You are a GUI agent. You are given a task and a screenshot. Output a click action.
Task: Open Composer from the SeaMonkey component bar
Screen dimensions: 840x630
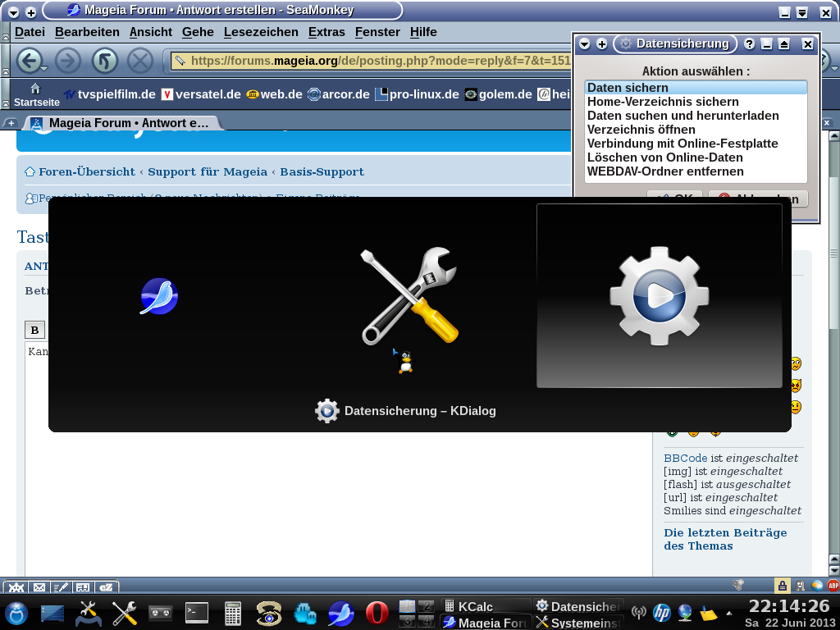(61, 587)
